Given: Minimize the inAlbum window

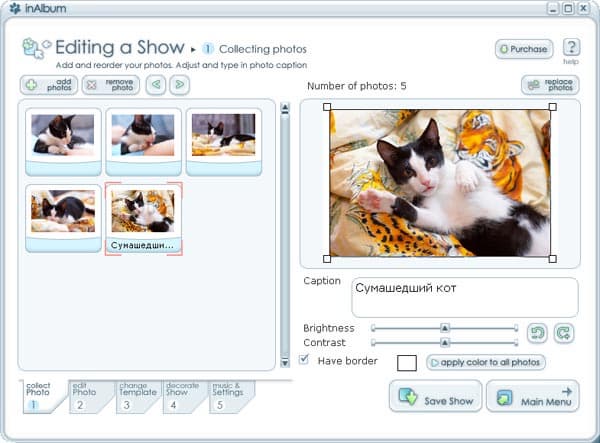Looking at the screenshot, I should pyautogui.click(x=553, y=8).
